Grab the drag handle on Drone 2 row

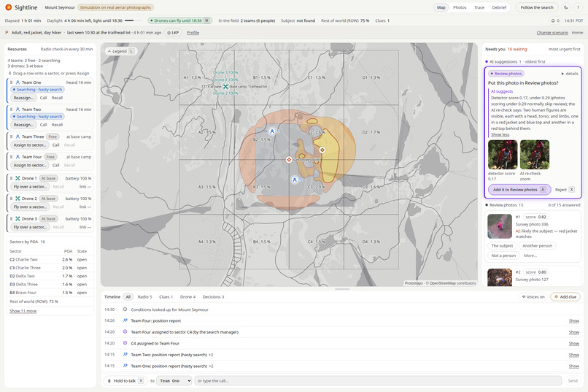tap(11, 199)
